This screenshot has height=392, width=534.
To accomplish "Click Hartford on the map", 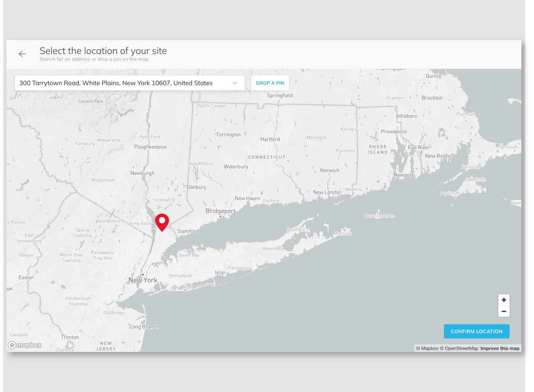I will click(x=270, y=139).
